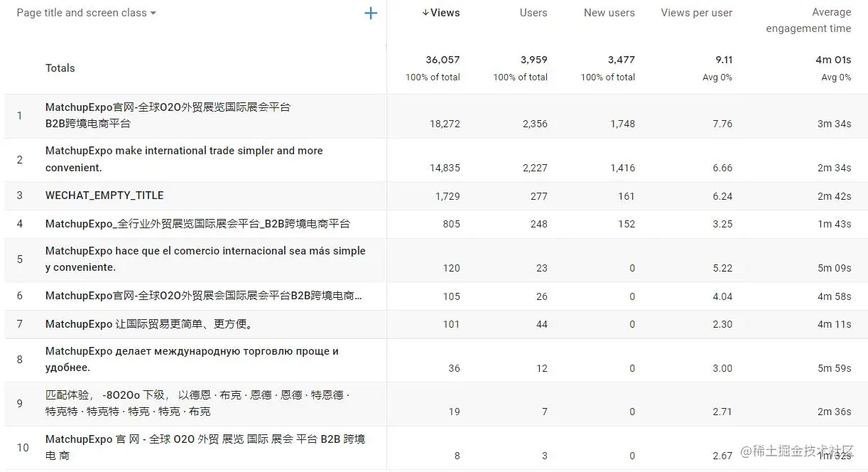Sort by Average engagement time header
The width and height of the screenshot is (868, 472).
[x=808, y=21]
